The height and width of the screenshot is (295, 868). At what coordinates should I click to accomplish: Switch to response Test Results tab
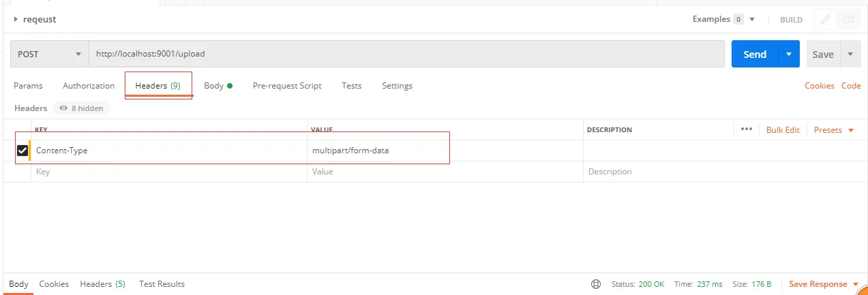[162, 284]
